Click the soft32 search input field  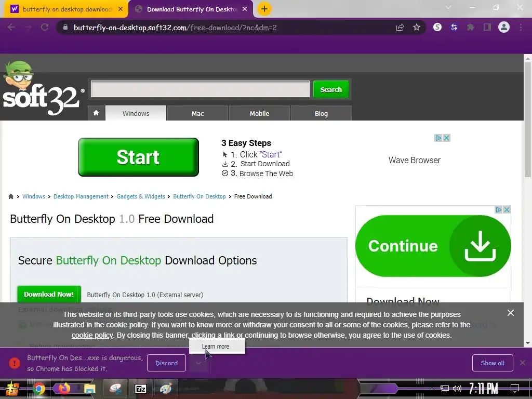[200, 89]
